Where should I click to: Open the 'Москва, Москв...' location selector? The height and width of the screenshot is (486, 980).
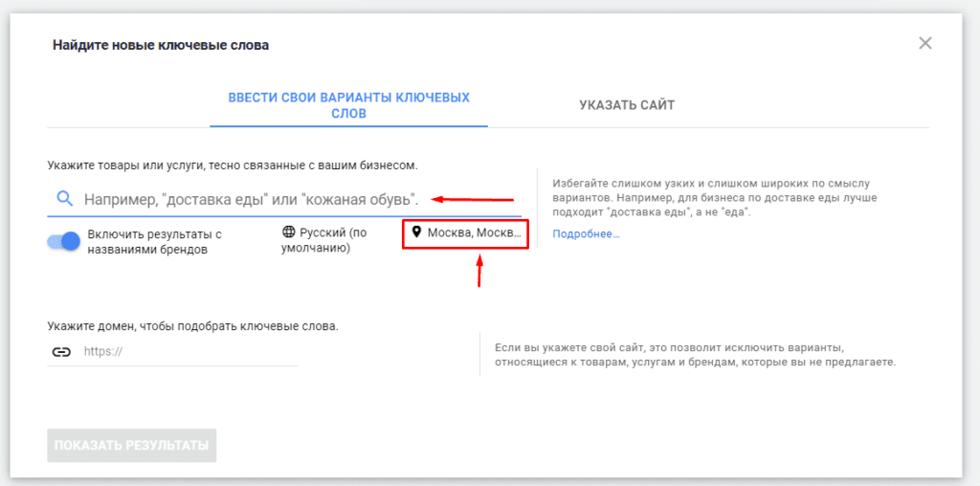(466, 233)
